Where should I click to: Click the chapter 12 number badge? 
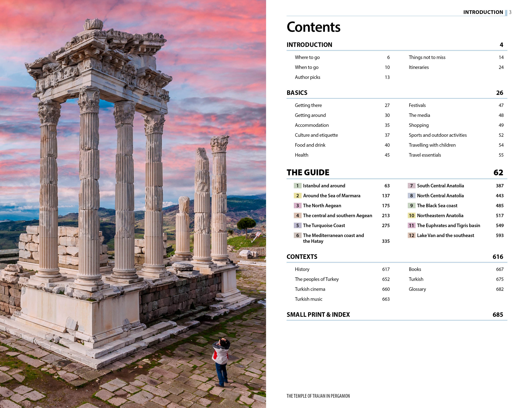tap(411, 235)
